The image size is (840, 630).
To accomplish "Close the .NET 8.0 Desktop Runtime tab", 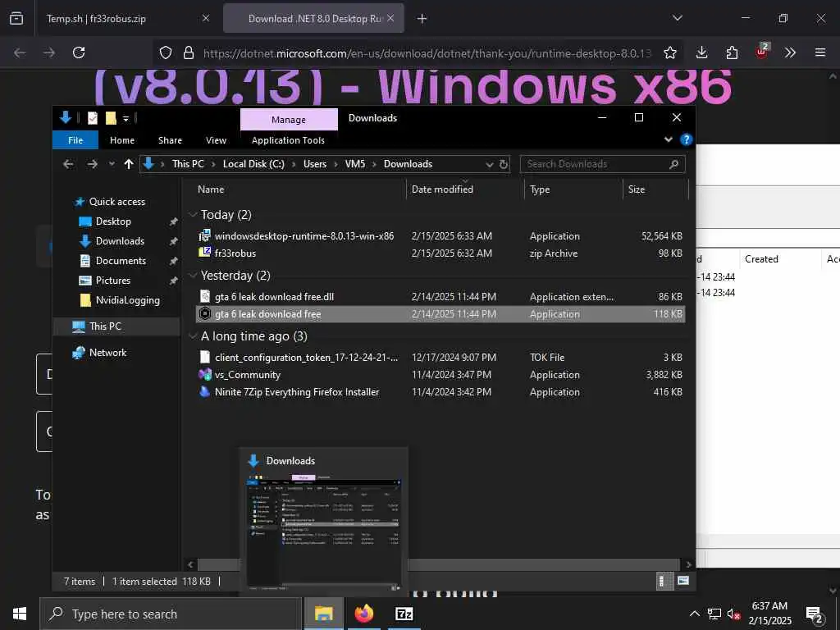I will 390,18.
